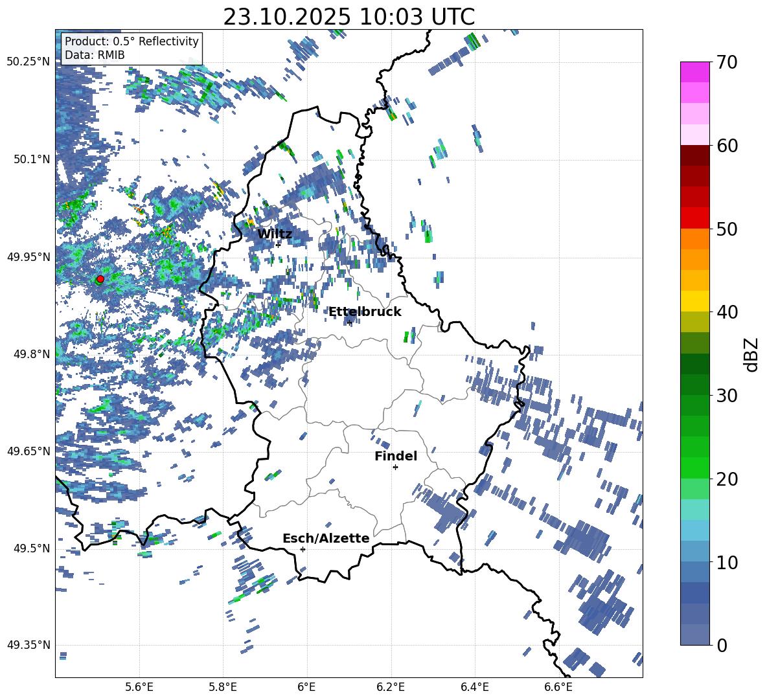Click the dBZ colorbar axis label
The width and height of the screenshot is (767, 700).
point(751,355)
